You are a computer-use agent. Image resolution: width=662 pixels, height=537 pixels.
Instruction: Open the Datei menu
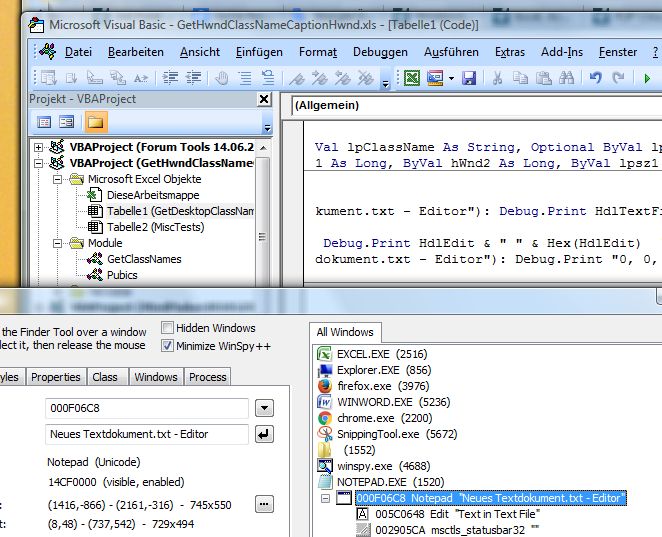point(78,52)
